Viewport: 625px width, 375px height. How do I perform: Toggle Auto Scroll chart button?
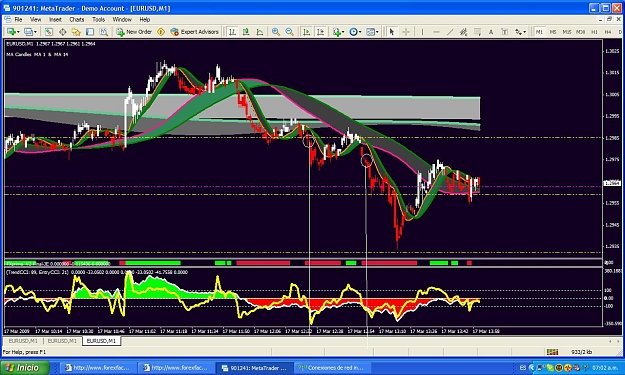click(x=307, y=32)
